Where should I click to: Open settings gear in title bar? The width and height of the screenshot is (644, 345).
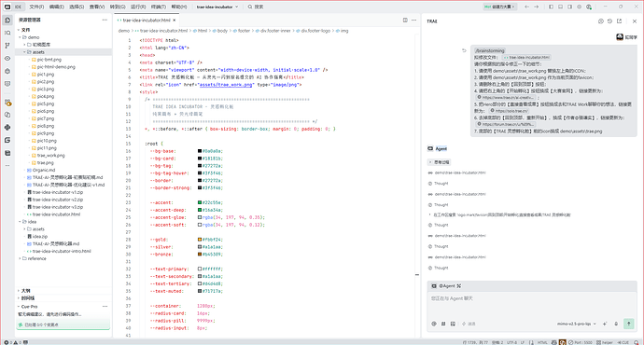point(580,7)
